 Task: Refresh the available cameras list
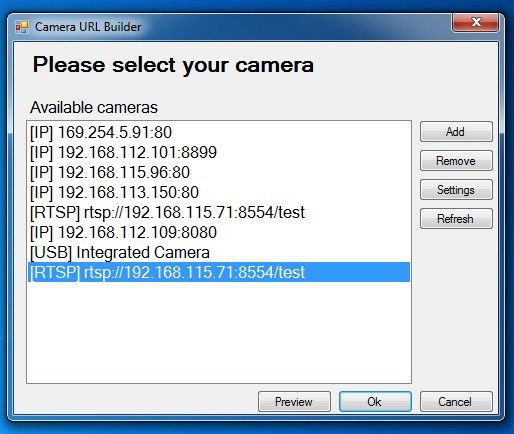[x=456, y=219]
